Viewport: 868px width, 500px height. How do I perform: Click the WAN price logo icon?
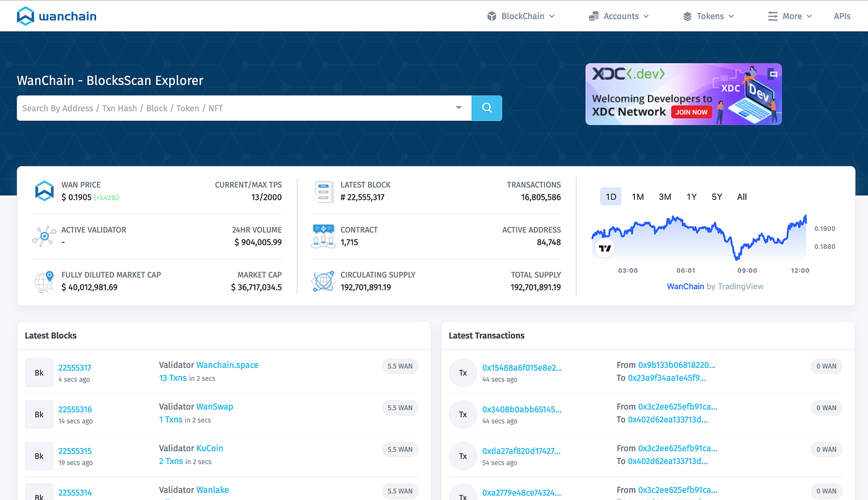pos(44,191)
